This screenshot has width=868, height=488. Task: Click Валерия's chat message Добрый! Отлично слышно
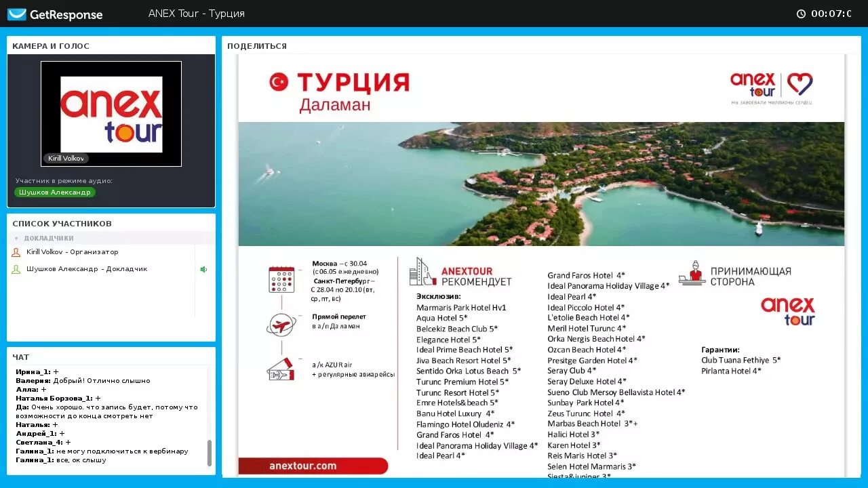tap(83, 381)
